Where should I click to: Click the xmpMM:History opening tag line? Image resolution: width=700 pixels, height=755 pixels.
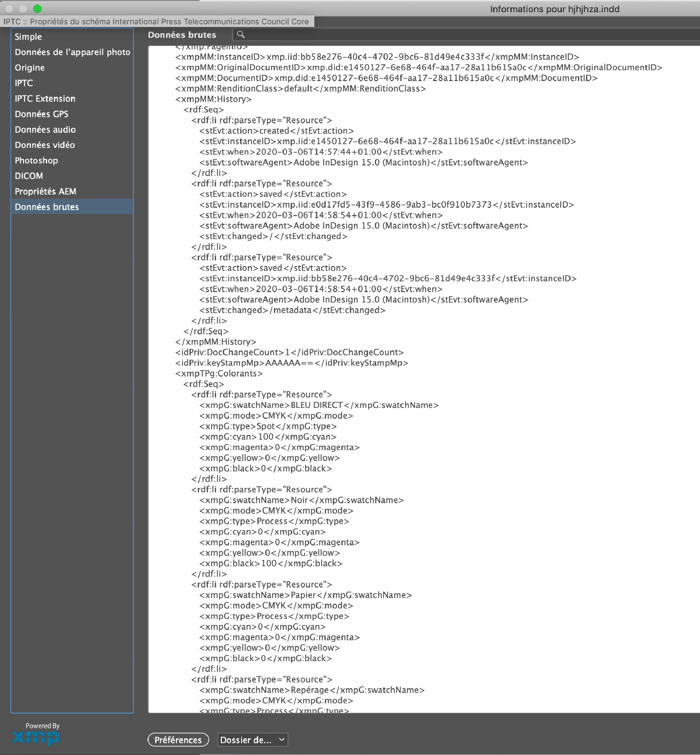[x=213, y=99]
